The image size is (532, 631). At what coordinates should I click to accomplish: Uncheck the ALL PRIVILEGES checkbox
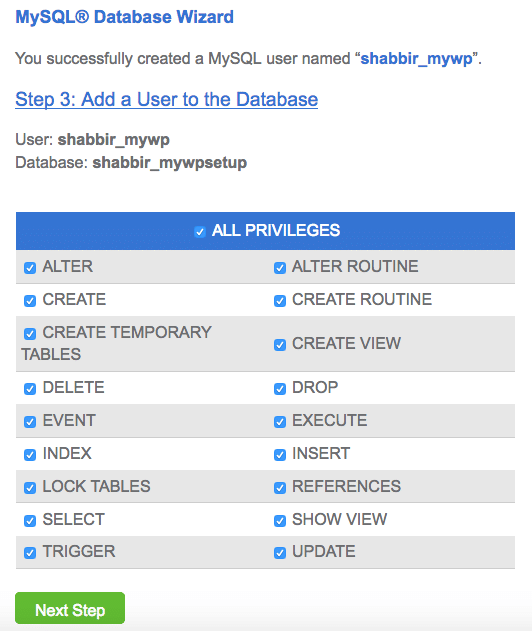click(x=200, y=232)
